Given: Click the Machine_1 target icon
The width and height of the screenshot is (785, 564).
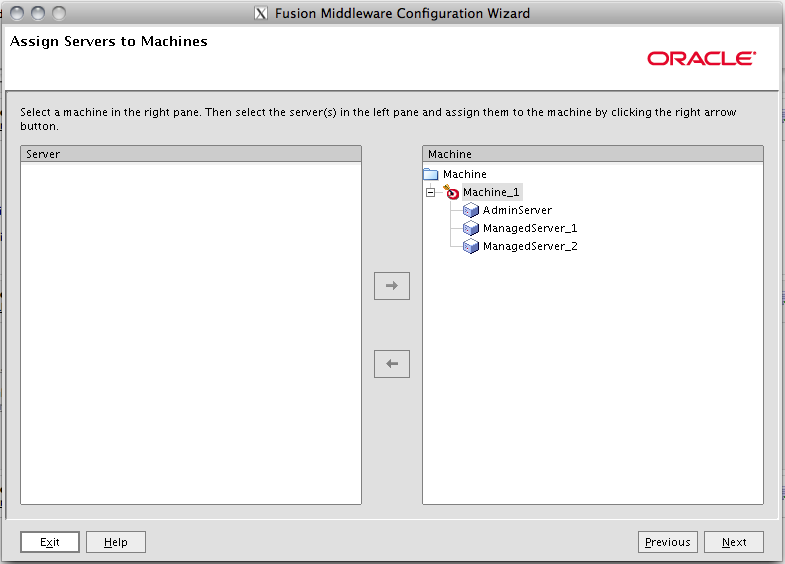Looking at the screenshot, I should tap(451, 192).
